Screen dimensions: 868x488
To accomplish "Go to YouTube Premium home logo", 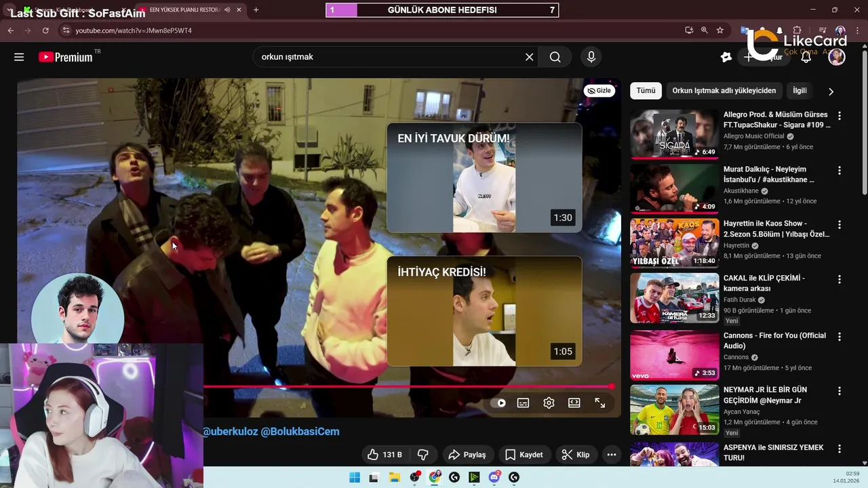I will coord(65,57).
